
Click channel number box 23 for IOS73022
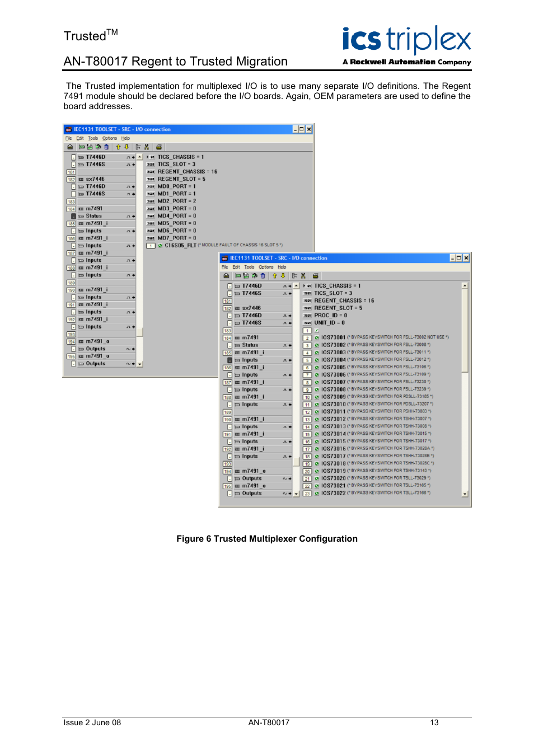click(307, 493)
